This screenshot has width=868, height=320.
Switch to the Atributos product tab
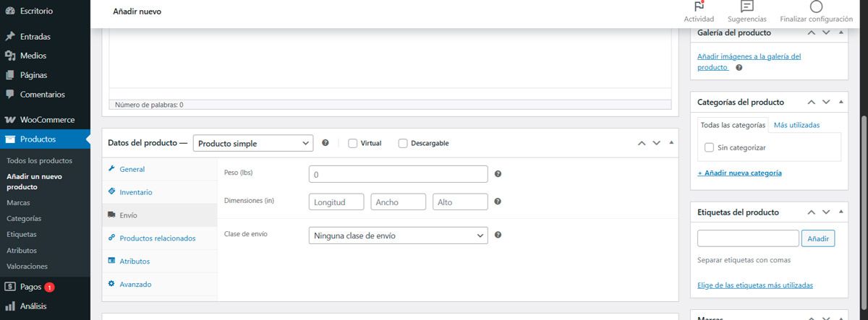159,261
